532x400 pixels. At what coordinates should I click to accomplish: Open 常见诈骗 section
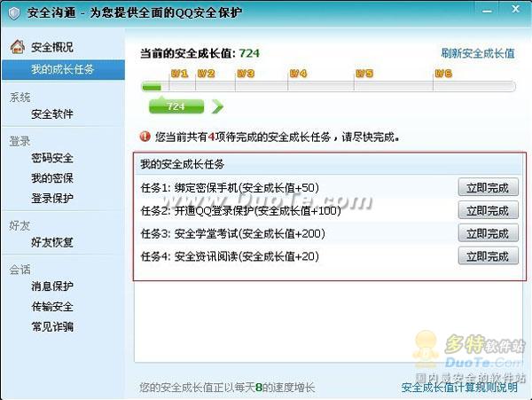[52, 326]
